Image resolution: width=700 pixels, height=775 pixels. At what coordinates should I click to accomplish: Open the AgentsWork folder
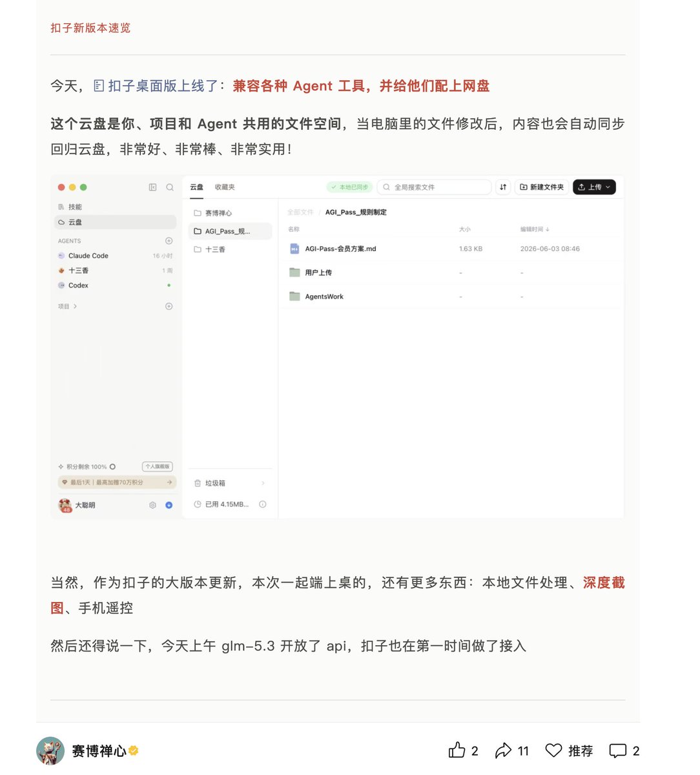324,296
